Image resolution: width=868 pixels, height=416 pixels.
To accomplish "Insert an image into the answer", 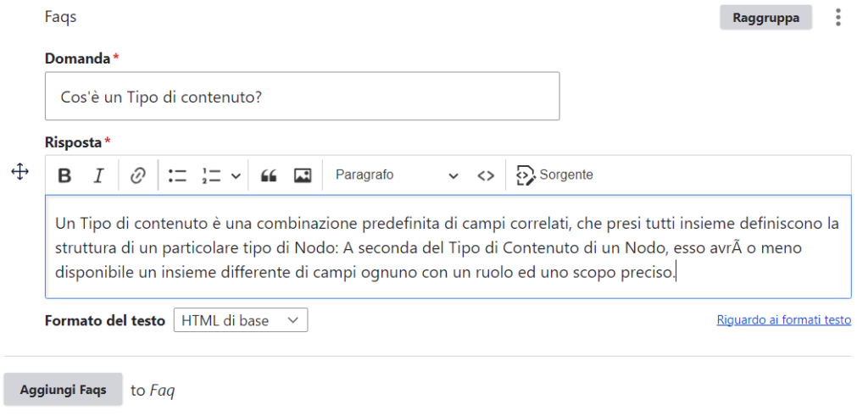I will (x=303, y=175).
